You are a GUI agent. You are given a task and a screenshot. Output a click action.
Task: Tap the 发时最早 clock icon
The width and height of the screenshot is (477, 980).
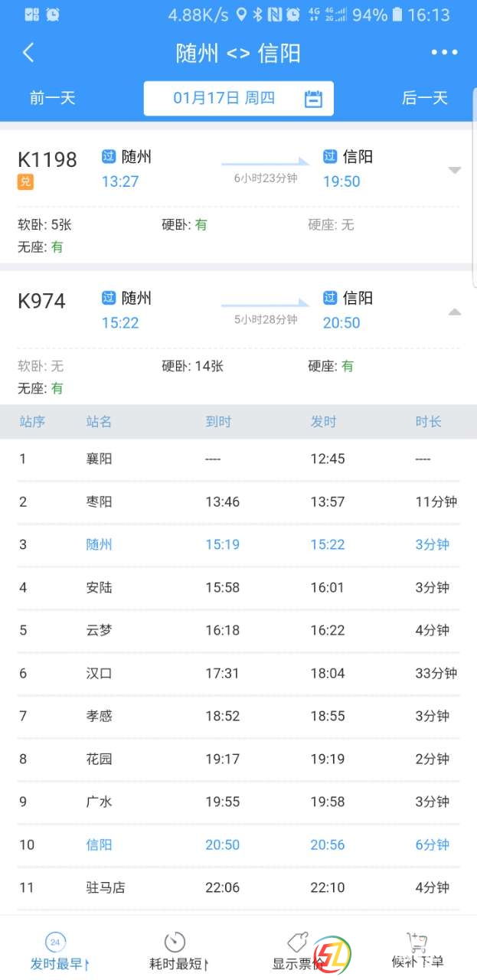[x=54, y=942]
